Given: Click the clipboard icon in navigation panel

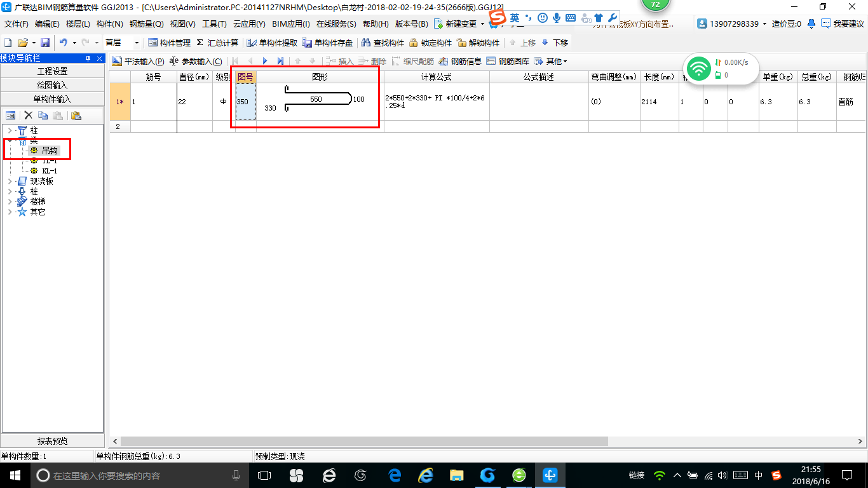Looking at the screenshot, I should [76, 115].
